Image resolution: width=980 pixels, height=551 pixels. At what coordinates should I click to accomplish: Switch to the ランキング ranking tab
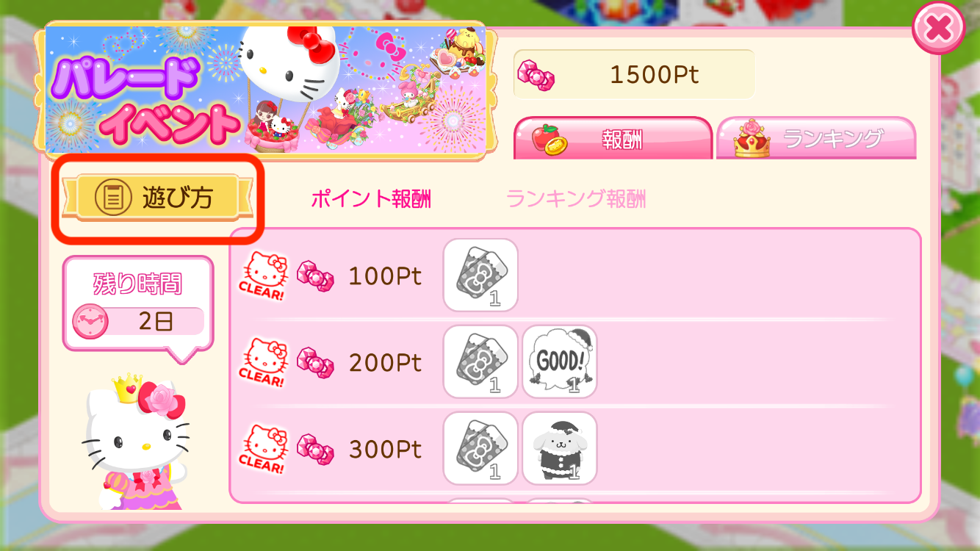click(x=816, y=137)
